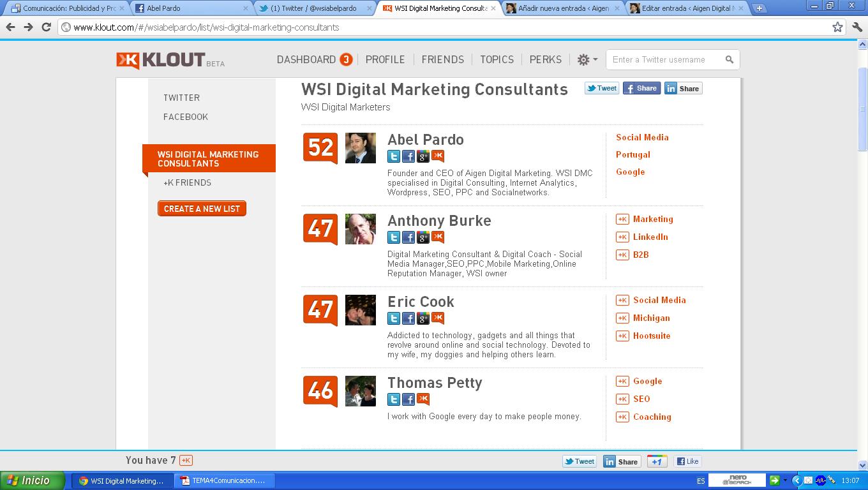868x490 pixels.
Task: Open Anthony Burke's name link
Action: [x=439, y=221]
